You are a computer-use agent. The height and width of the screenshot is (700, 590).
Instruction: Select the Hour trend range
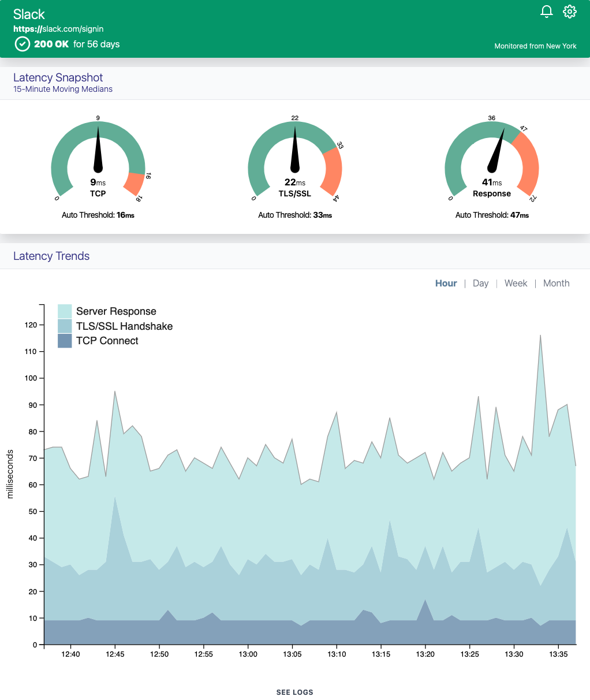446,283
